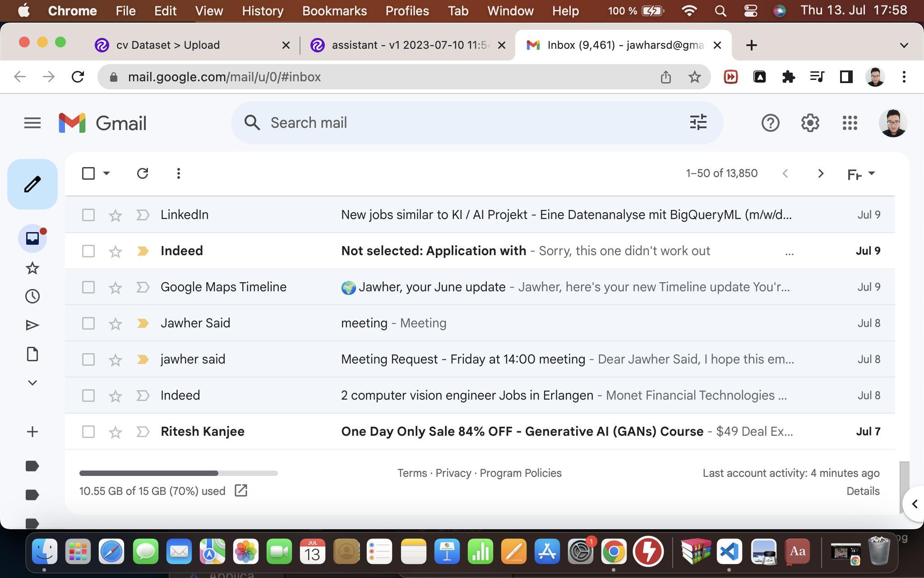This screenshot has width=924, height=578.
Task: Mark LinkedIn email as important
Action: coord(143,215)
